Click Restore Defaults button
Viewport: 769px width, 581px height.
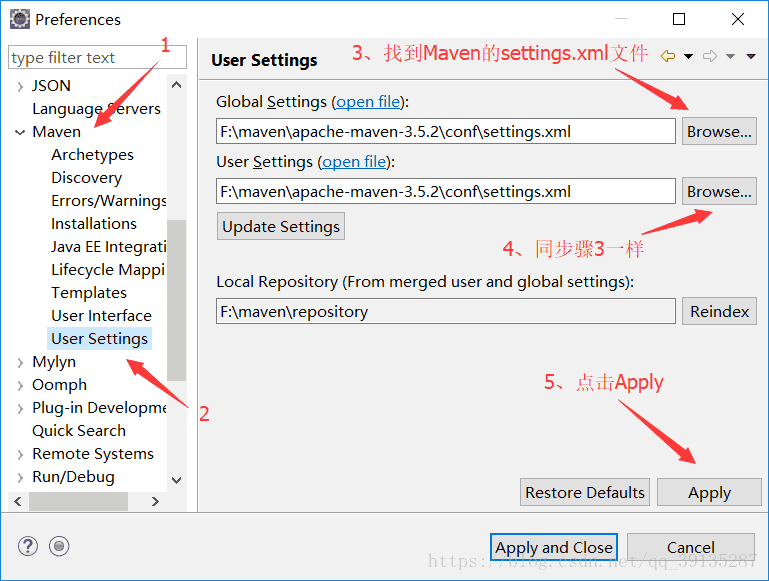[x=585, y=492]
